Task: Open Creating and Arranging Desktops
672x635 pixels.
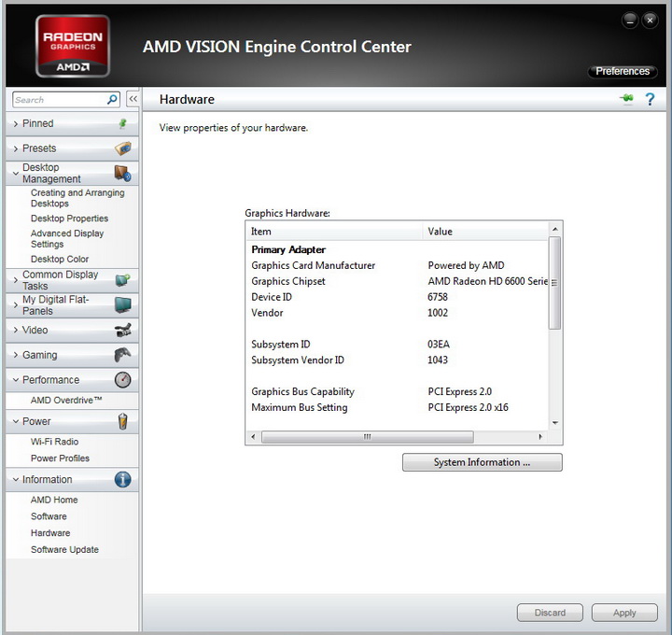Action: pyautogui.click(x=77, y=198)
